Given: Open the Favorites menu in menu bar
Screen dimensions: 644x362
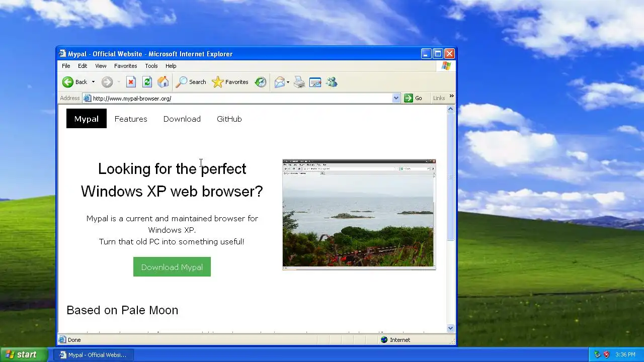Looking at the screenshot, I should click(x=125, y=66).
